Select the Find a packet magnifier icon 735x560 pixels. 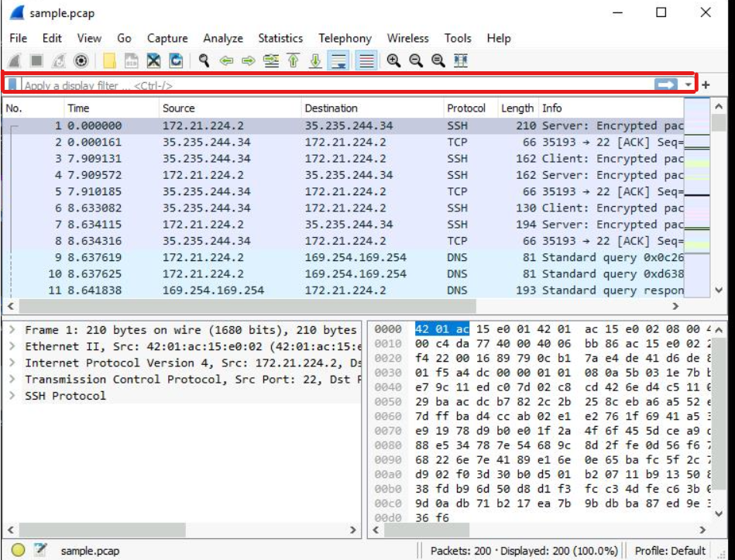coord(203,62)
